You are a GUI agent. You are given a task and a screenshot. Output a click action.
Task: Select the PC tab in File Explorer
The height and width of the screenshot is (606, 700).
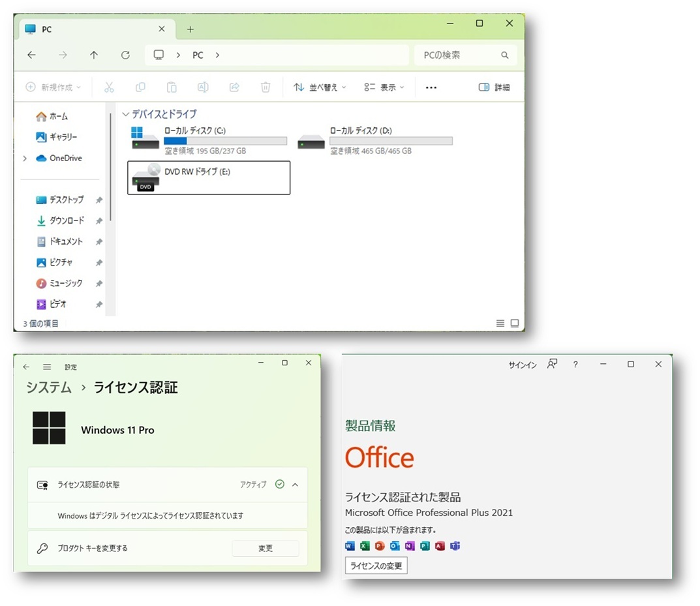coord(97,29)
